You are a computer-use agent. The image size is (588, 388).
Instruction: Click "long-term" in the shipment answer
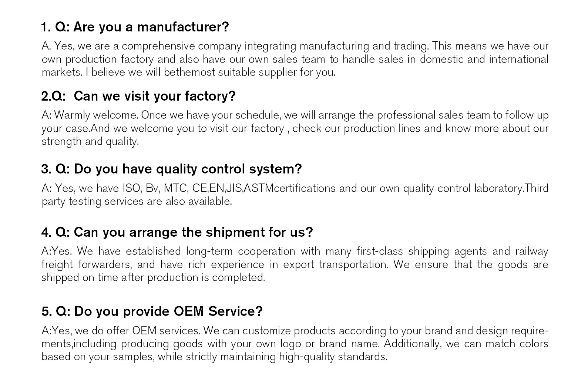pos(209,252)
